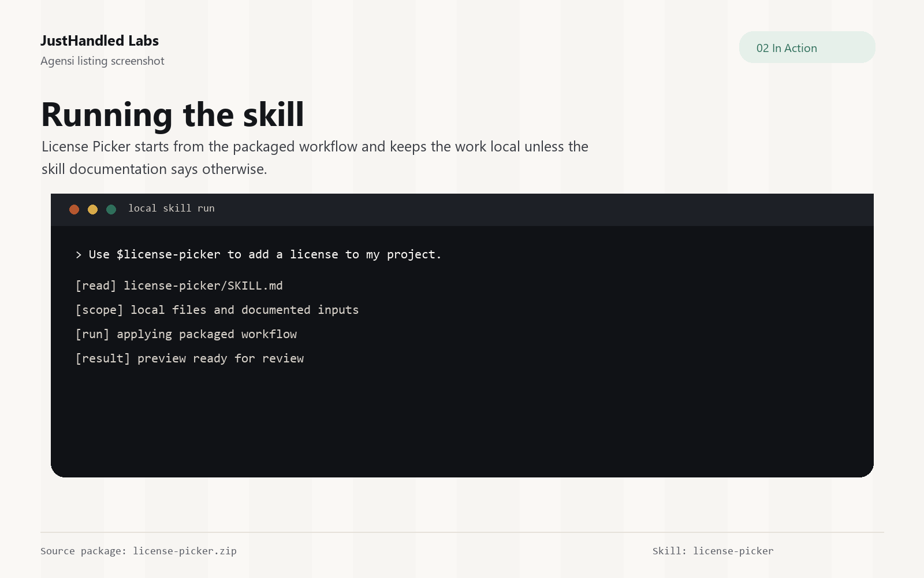Click the yellow terminal window dot
924x578 pixels.
tap(92, 209)
